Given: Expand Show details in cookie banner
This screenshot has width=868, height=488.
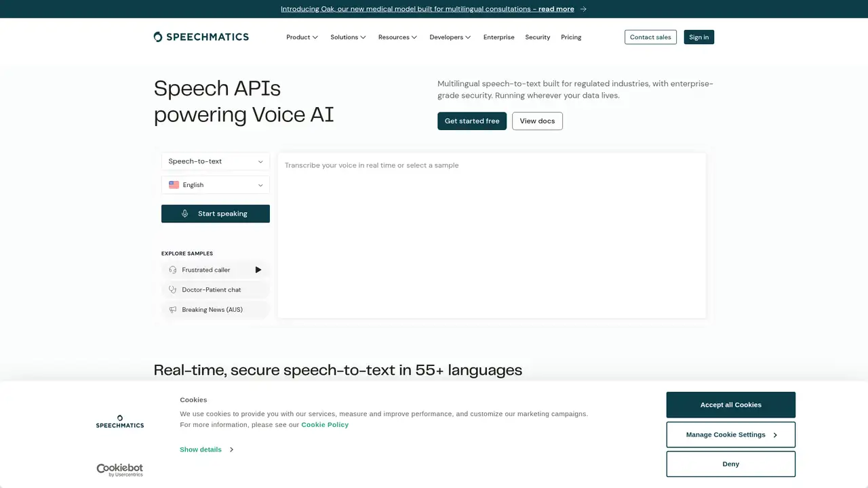Looking at the screenshot, I should (206, 449).
